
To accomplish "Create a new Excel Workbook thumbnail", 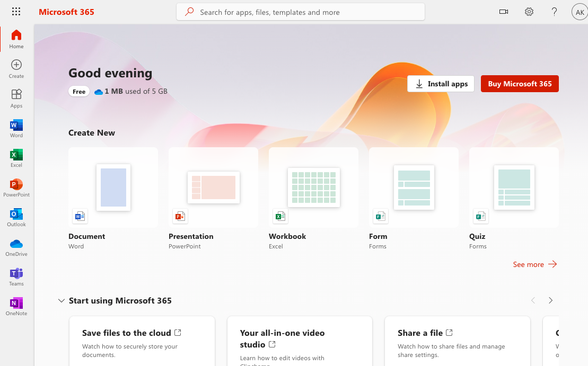I will click(x=313, y=188).
